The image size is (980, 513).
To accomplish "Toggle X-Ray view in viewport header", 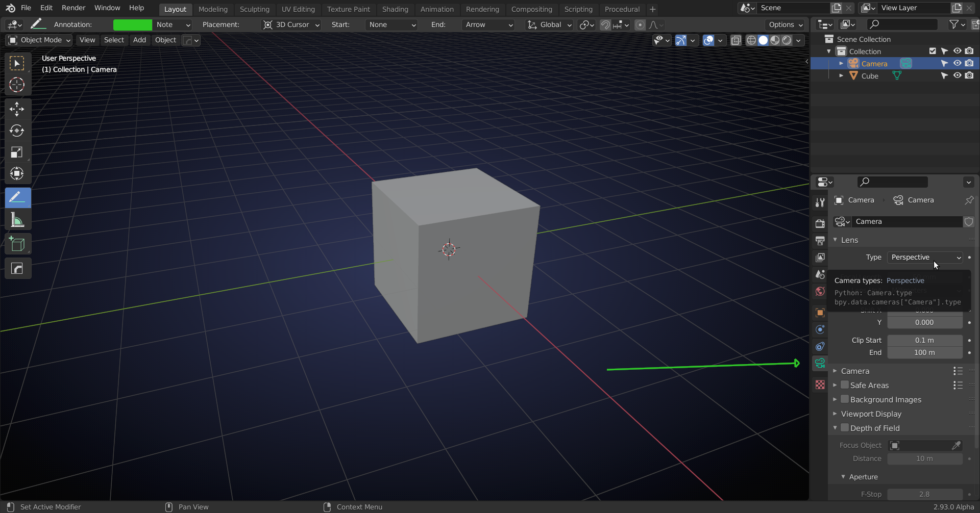I will point(736,40).
